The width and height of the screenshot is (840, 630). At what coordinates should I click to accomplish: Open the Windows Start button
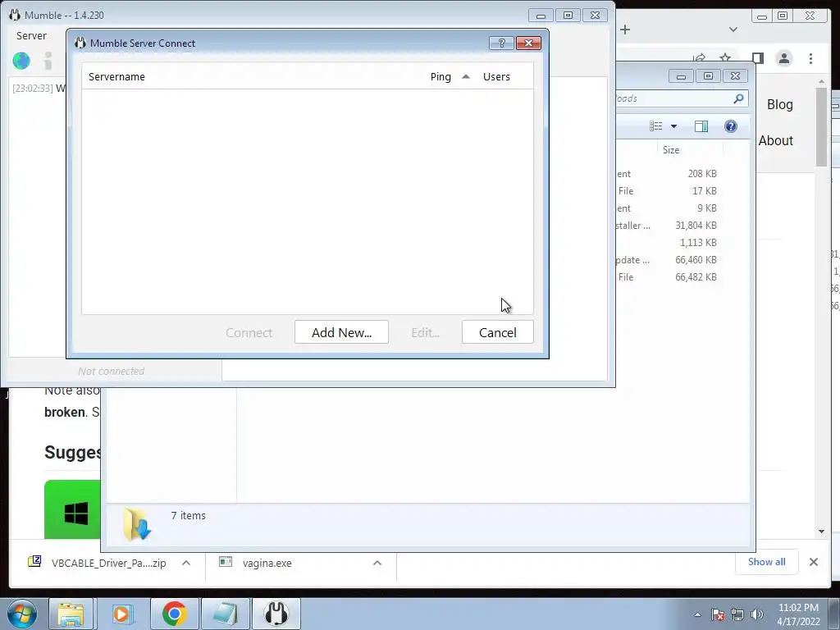coord(21,614)
